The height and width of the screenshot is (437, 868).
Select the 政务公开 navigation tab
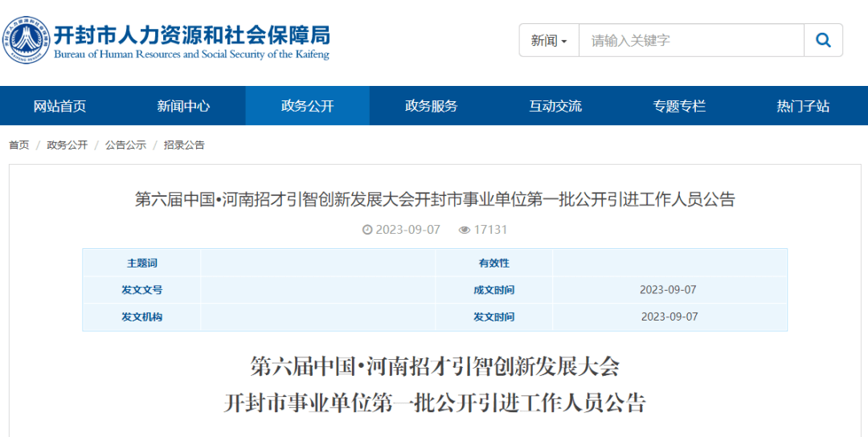click(x=307, y=106)
